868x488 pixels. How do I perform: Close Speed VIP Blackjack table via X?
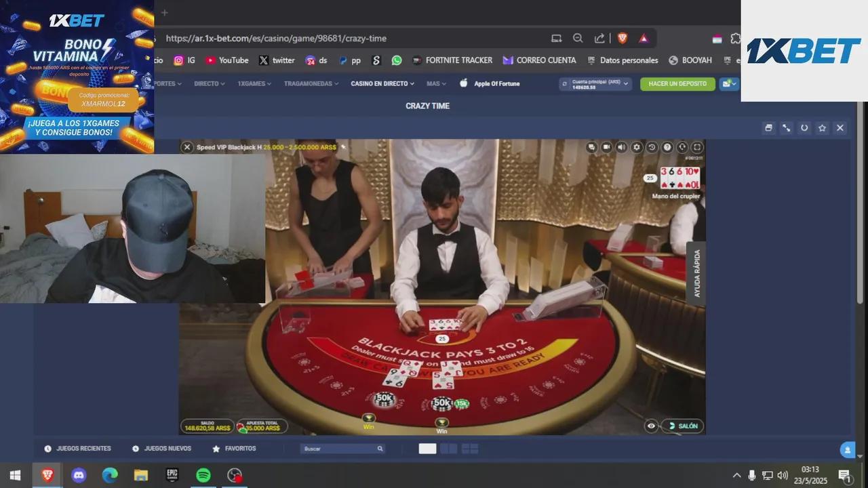[x=187, y=147]
